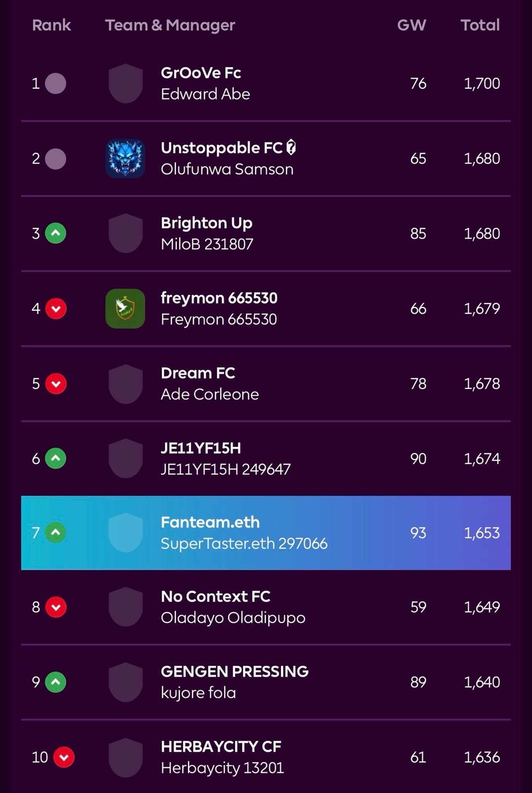
Task: Click Dream FC total score 1,678
Action: 482,383
